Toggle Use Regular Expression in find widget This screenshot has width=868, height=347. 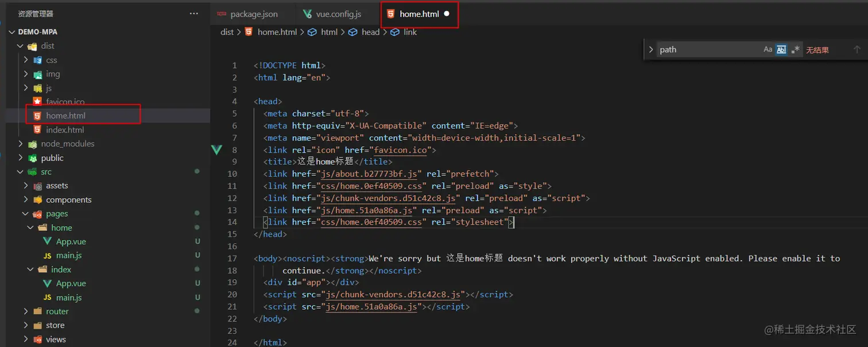[795, 49]
